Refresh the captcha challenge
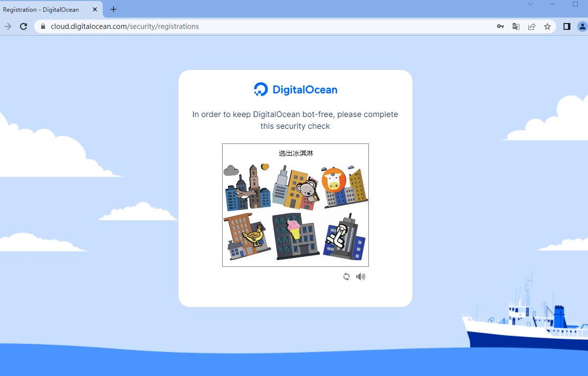Viewport: 588px width, 376px height. click(346, 277)
